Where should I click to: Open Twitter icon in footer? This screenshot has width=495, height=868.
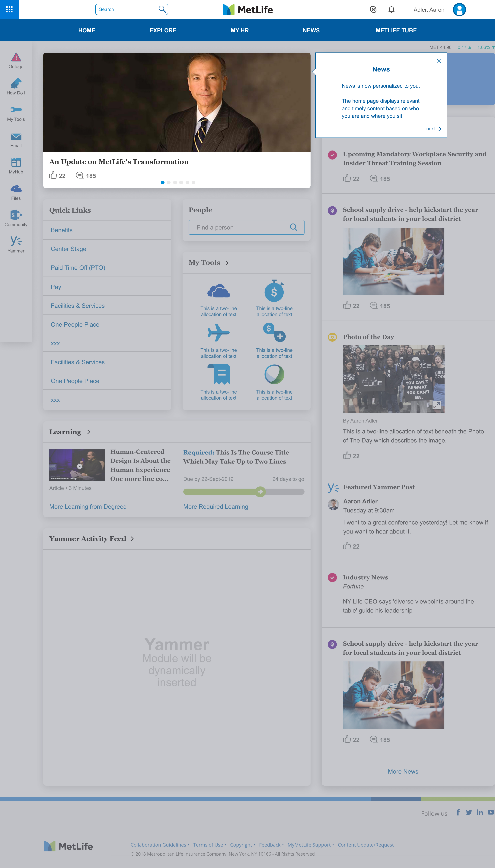pos(469,812)
